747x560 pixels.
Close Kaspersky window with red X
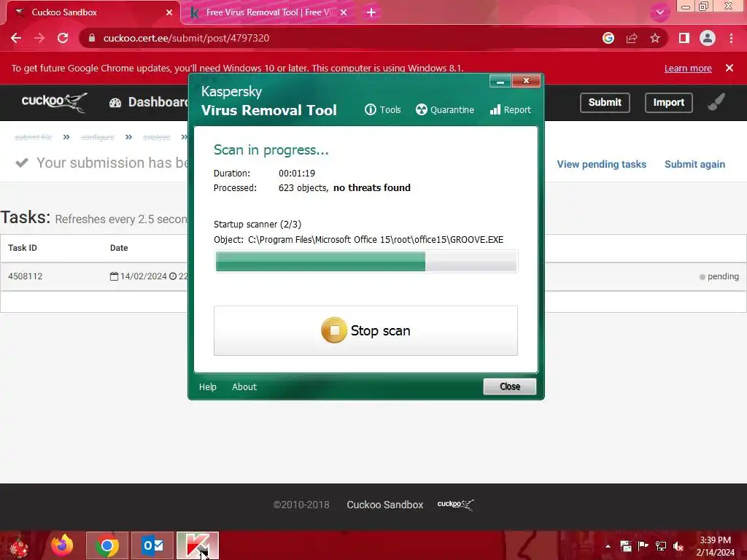pyautogui.click(x=526, y=81)
